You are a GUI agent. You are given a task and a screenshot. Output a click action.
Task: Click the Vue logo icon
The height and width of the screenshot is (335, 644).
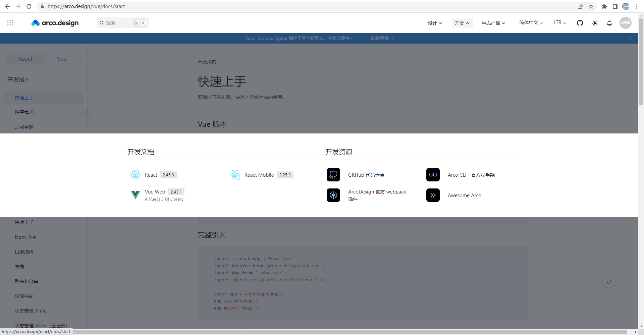pos(136,195)
